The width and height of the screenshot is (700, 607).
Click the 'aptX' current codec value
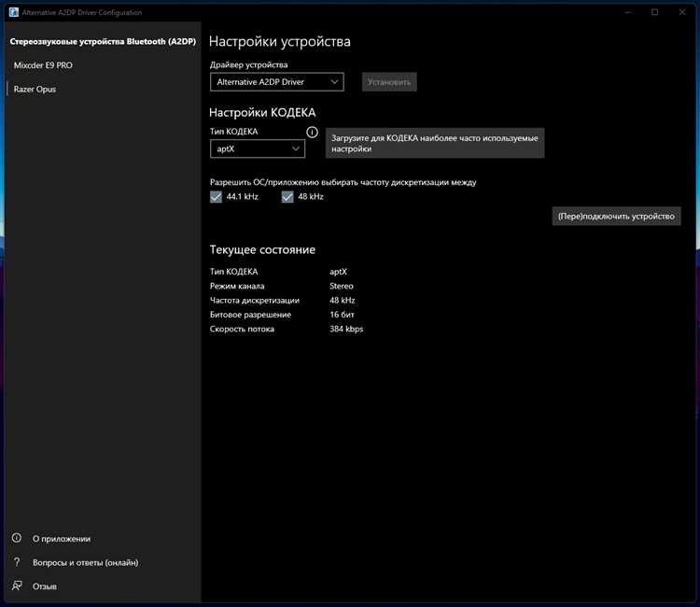coord(338,272)
